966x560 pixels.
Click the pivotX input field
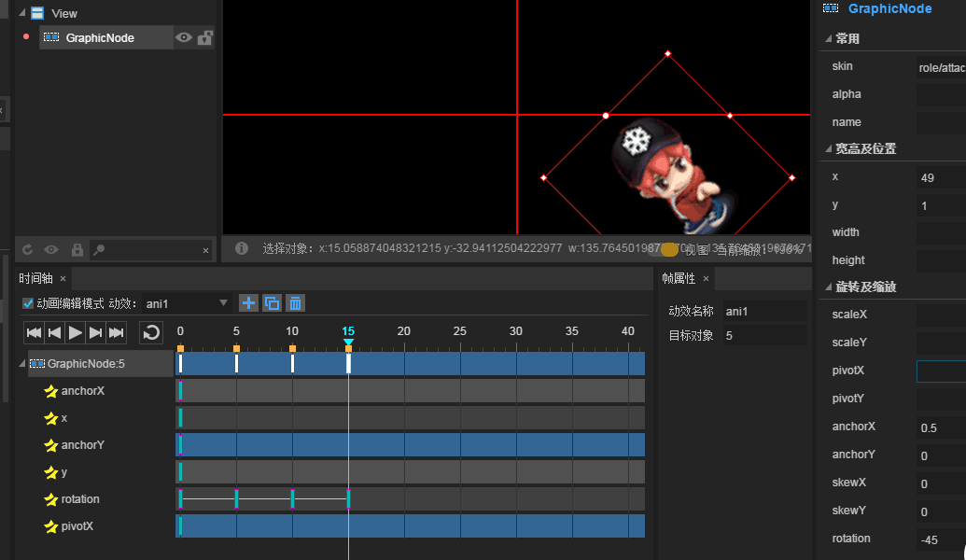(942, 371)
